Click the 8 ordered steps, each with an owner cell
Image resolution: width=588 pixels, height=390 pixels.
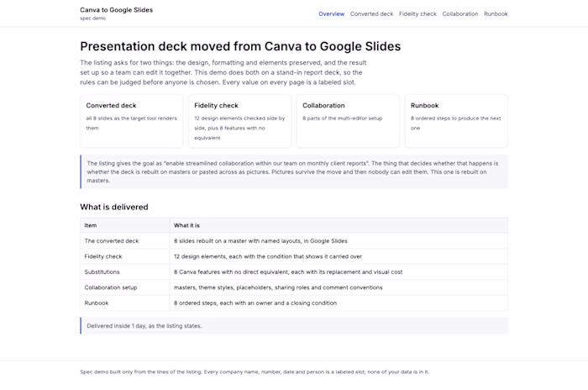point(339,303)
